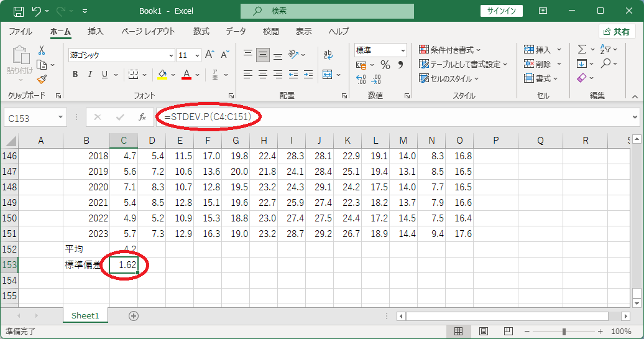
Task: Click the Percent Style icon
Action: (385, 65)
